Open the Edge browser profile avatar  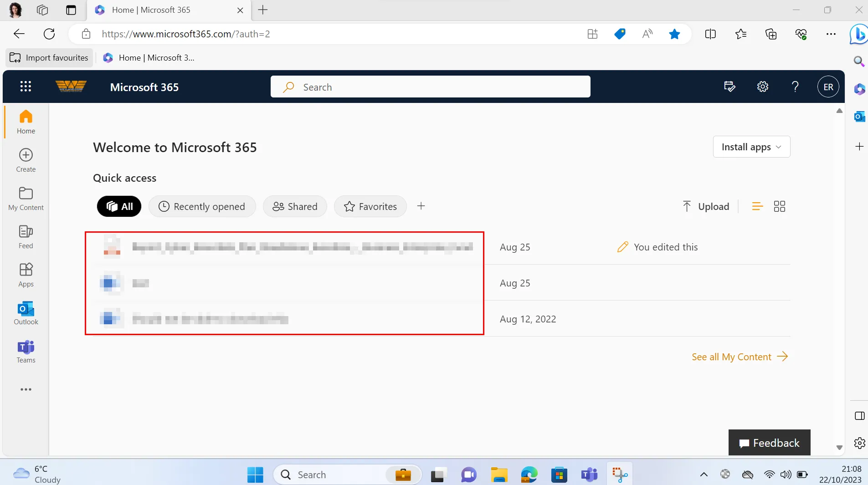[x=15, y=10]
